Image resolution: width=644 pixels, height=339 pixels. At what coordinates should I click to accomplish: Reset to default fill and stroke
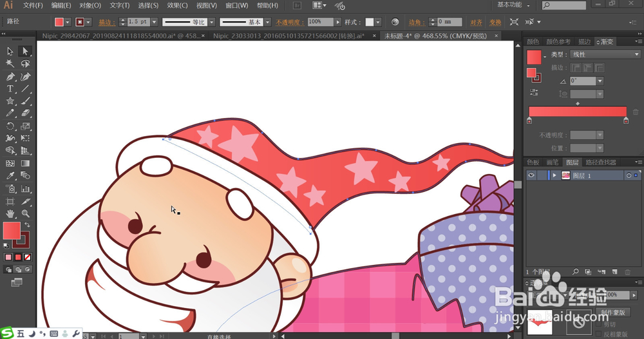(x=6, y=246)
